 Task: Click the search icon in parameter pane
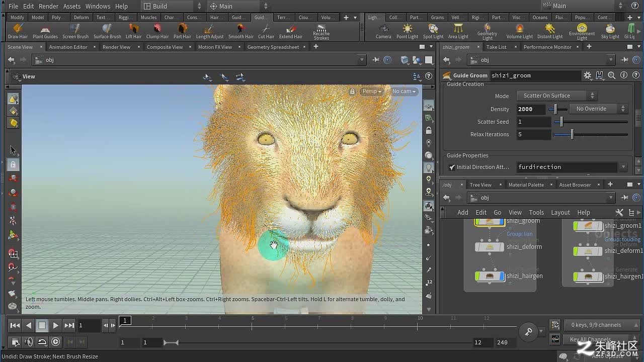coord(612,75)
